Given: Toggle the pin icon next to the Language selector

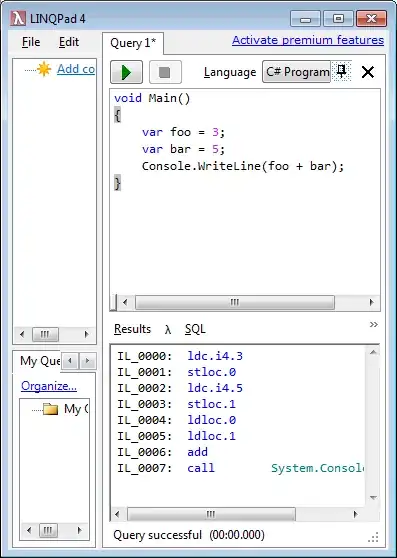Looking at the screenshot, I should pyautogui.click(x=341, y=71).
